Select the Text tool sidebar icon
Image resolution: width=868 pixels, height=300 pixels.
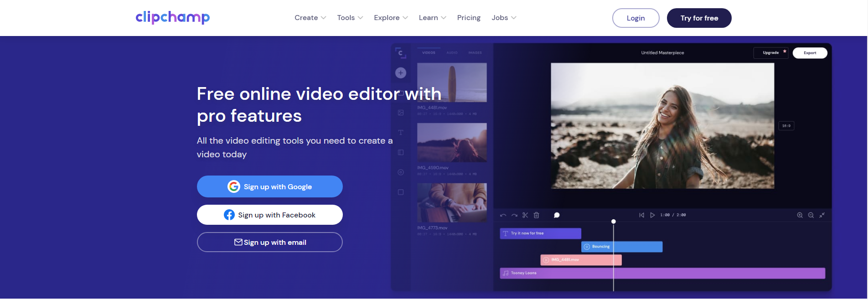coord(401,133)
